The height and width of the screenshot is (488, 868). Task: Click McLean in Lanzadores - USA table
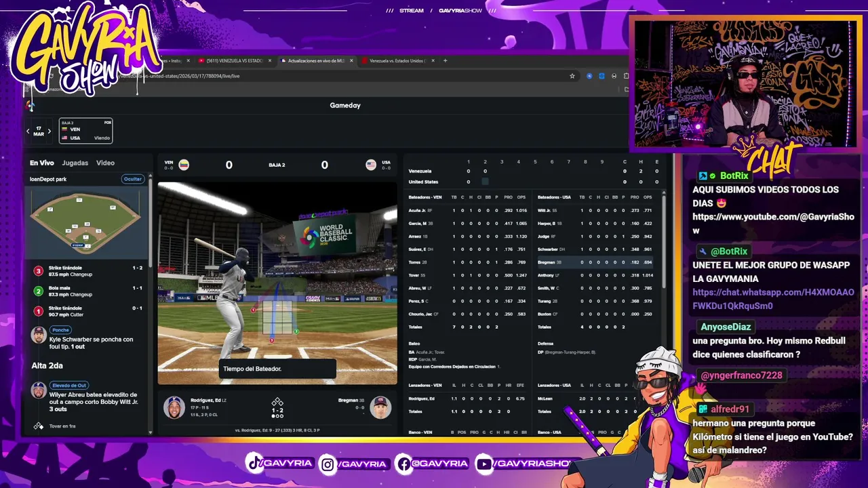point(545,399)
